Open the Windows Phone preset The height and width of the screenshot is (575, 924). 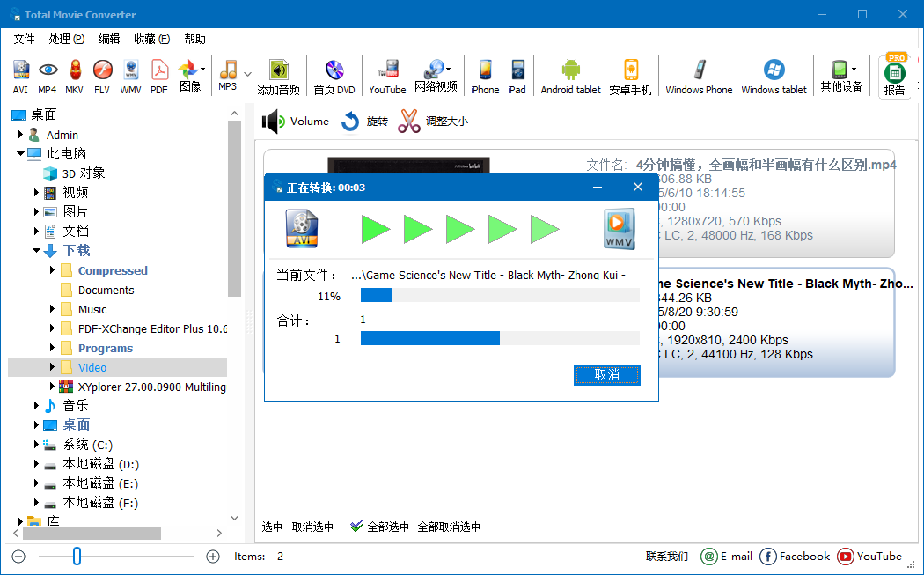tap(698, 77)
